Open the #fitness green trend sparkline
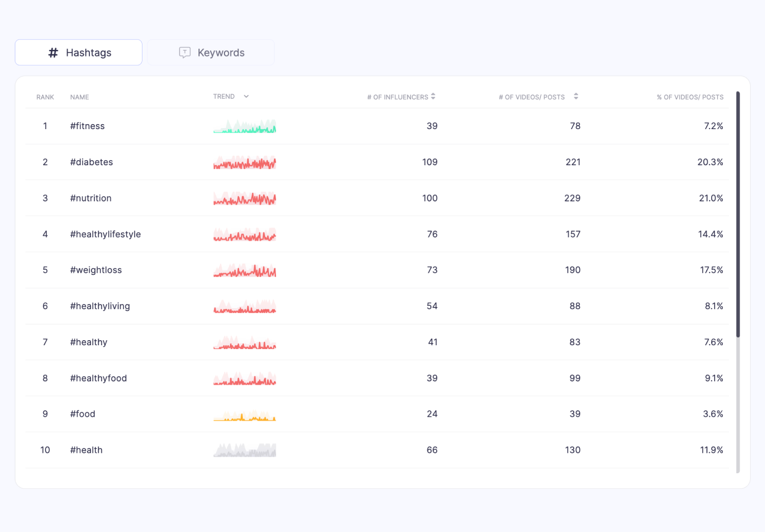The width and height of the screenshot is (765, 532). pyautogui.click(x=244, y=126)
